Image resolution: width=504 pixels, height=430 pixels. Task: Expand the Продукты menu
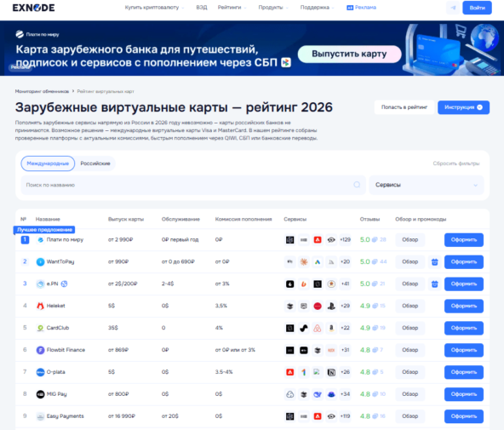(x=273, y=8)
